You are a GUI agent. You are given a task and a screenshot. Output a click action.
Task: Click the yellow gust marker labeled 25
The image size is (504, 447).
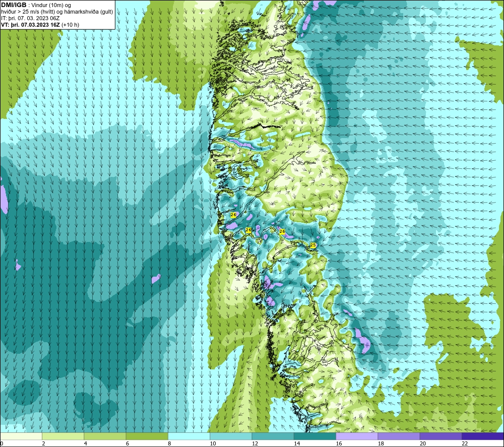(x=313, y=245)
